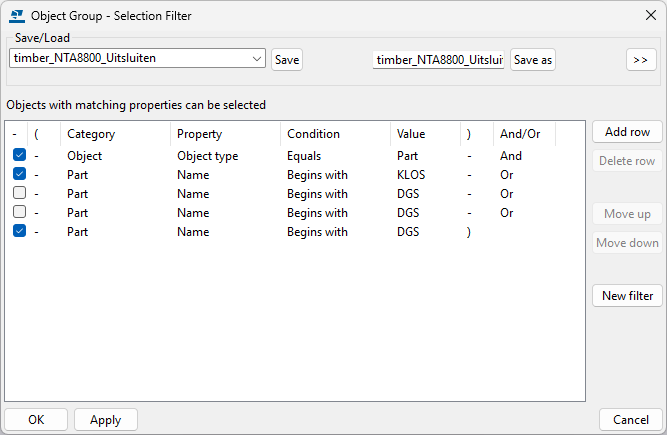667x435 pixels.
Task: Uncheck the Name Begins with KLOS row
Action: pyautogui.click(x=20, y=175)
